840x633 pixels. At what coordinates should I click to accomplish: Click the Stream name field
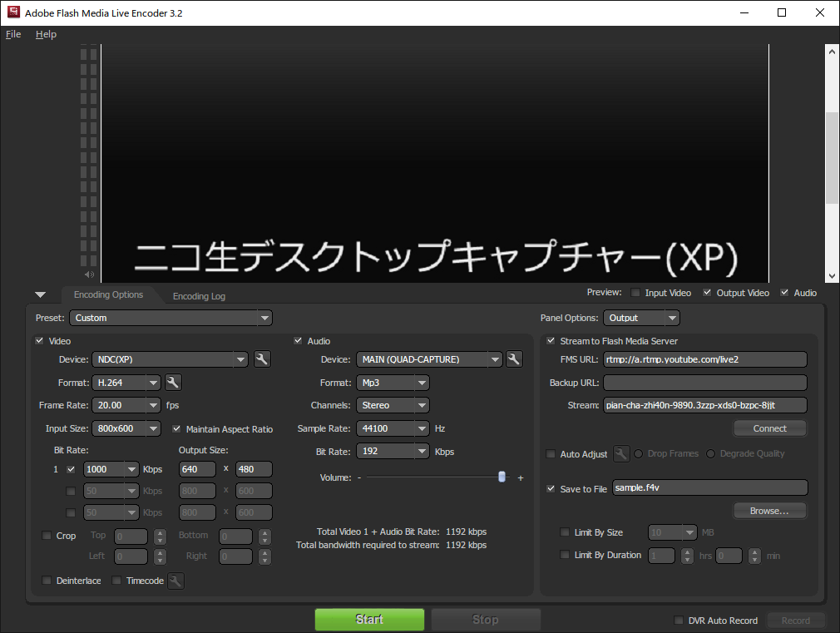705,405
